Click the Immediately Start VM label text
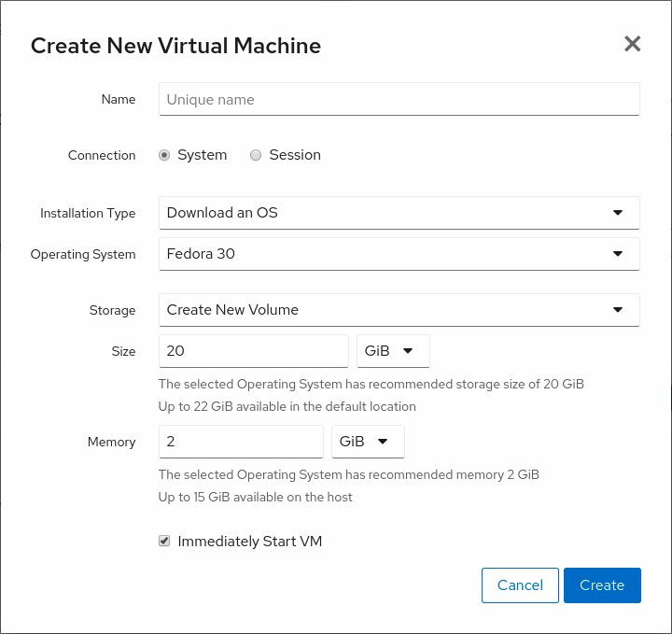Viewport: 672px width, 634px height. 249,542
